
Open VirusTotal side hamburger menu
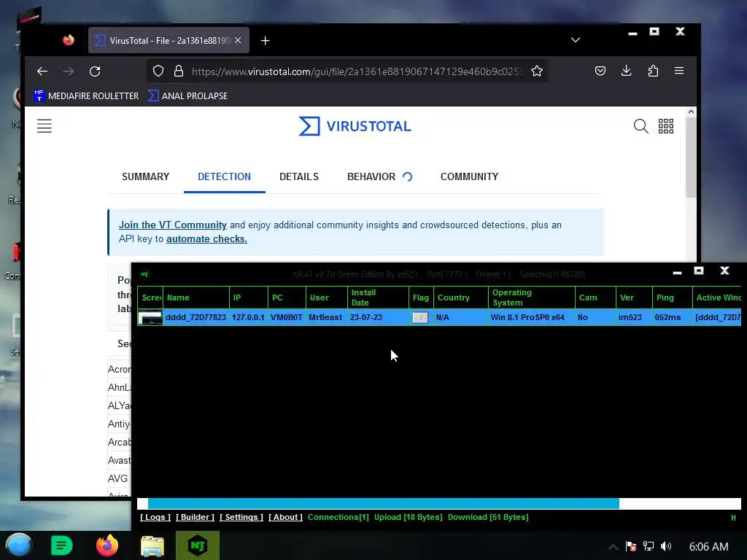44,126
